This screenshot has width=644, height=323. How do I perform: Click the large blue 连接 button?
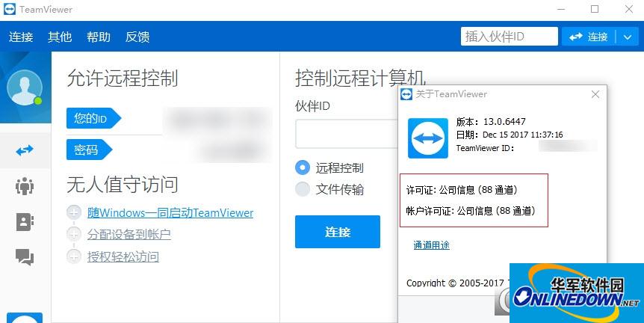[338, 232]
